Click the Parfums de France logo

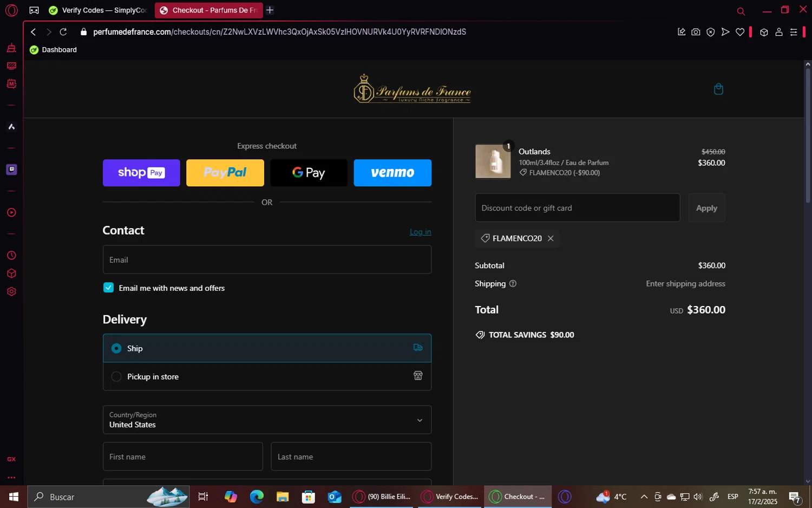(412, 89)
